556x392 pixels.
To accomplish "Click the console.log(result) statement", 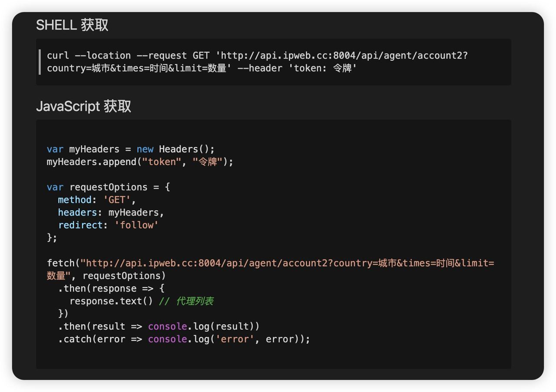I will (x=203, y=326).
